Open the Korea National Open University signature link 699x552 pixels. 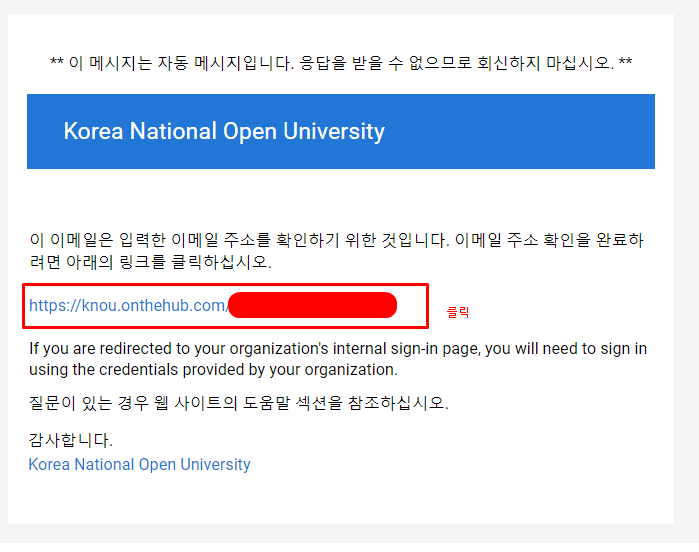tap(140, 465)
